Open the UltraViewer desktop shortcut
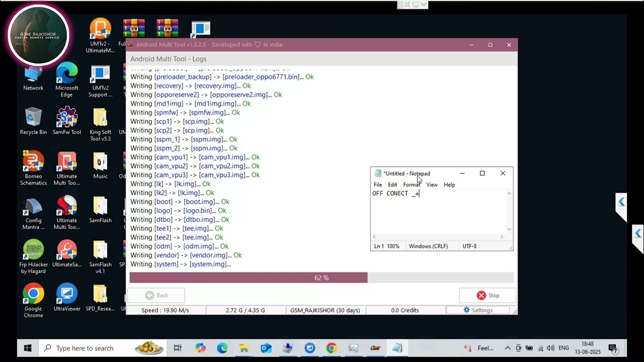The height and width of the screenshot is (362, 644). point(66,298)
